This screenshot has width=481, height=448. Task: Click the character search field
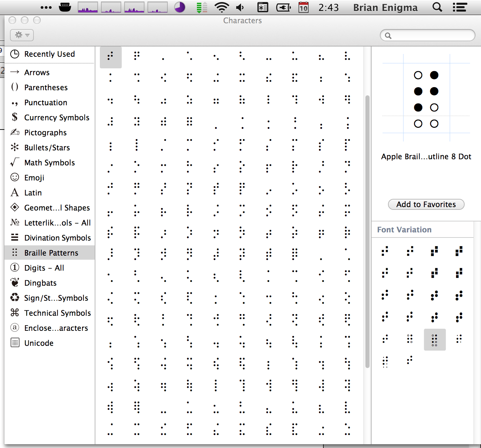(x=427, y=35)
